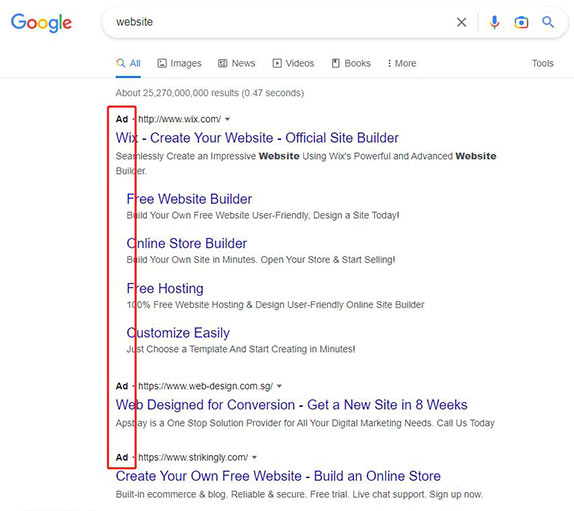Screen dimensions: 574x511
Task: Open the Books results tab
Action: click(351, 63)
